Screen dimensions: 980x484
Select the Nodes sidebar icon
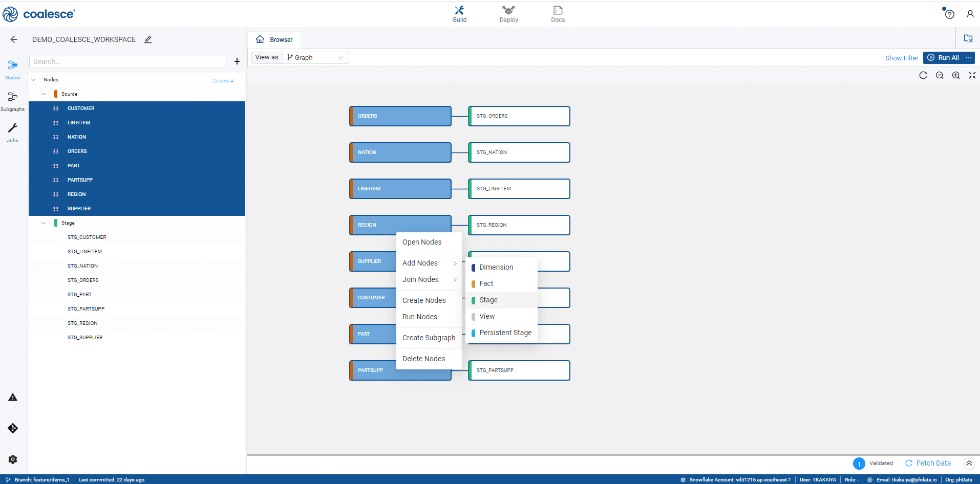(x=12, y=70)
